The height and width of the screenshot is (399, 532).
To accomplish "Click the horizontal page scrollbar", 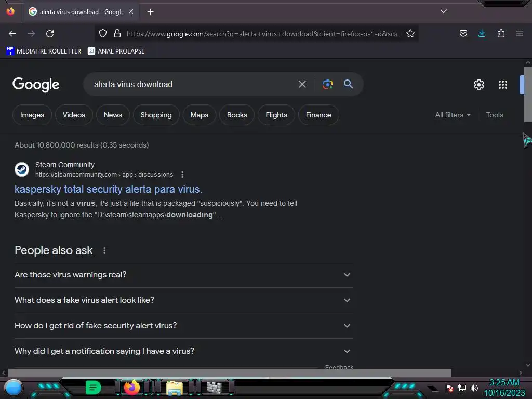I will (229, 373).
